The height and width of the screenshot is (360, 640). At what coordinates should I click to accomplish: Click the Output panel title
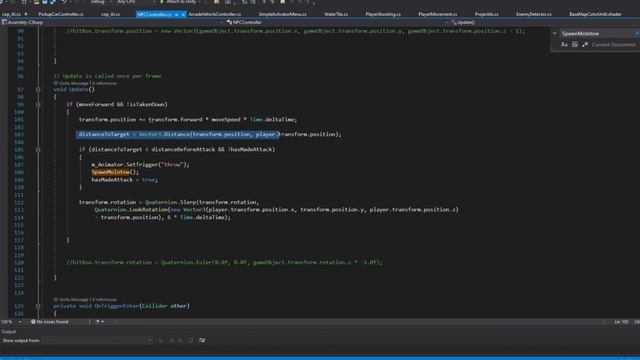pos(9,332)
